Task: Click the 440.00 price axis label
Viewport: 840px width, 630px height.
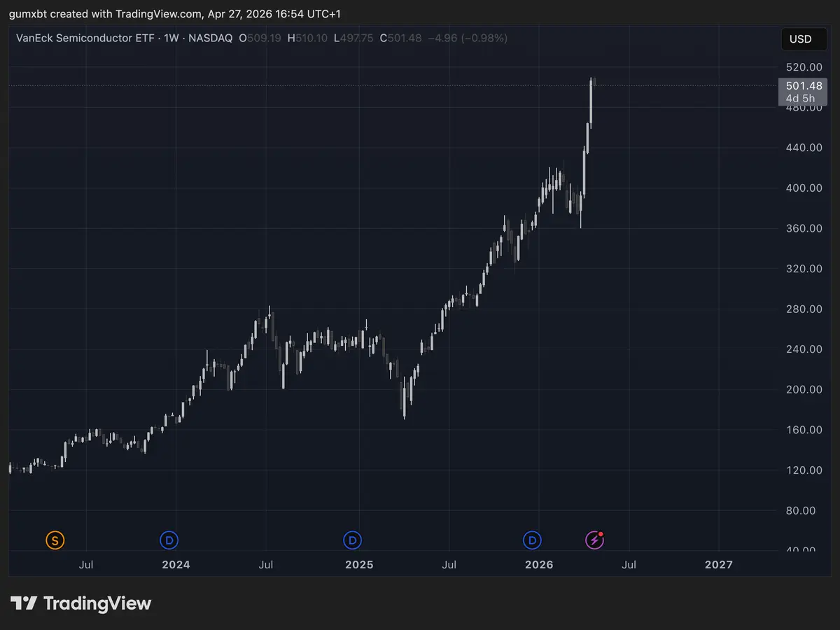Action: tap(804, 148)
